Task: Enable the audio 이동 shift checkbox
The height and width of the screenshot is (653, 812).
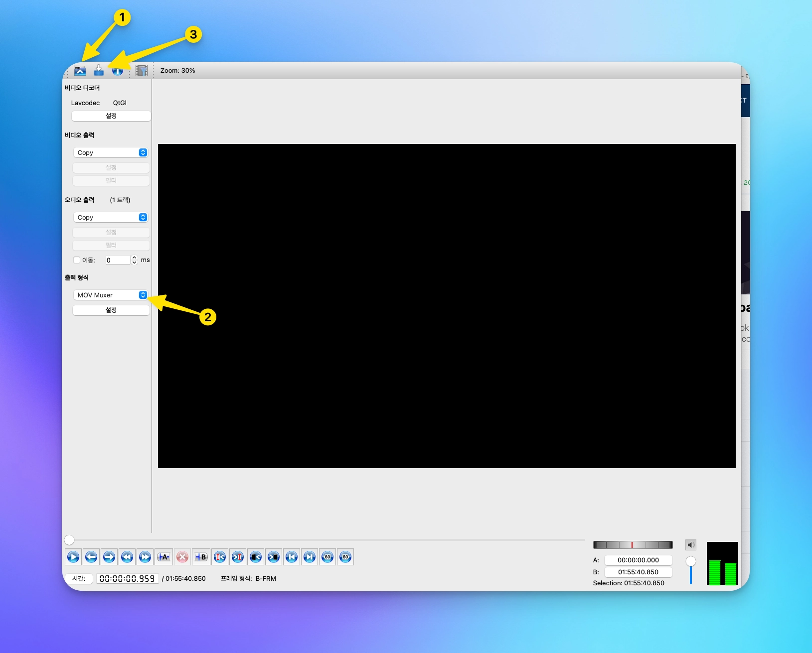Action: pyautogui.click(x=77, y=260)
